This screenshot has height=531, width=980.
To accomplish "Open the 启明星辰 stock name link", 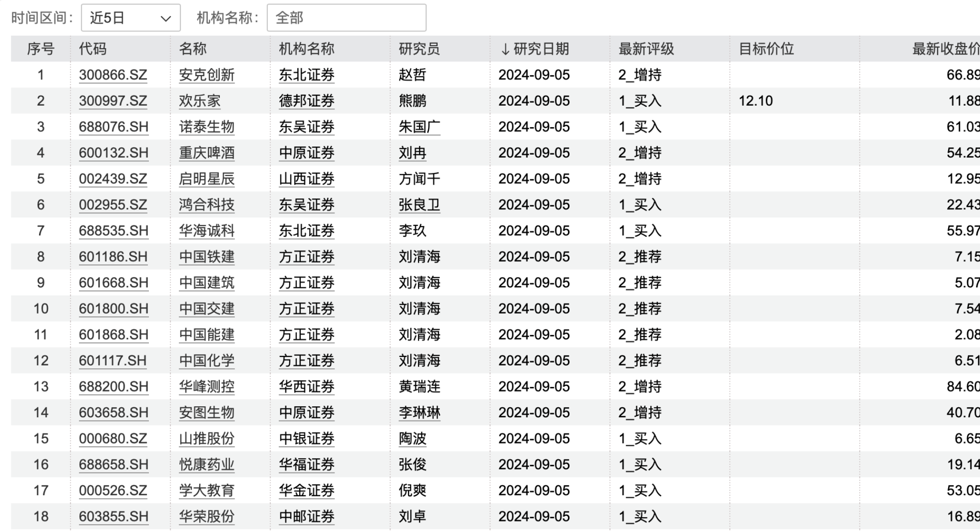I will [206, 179].
